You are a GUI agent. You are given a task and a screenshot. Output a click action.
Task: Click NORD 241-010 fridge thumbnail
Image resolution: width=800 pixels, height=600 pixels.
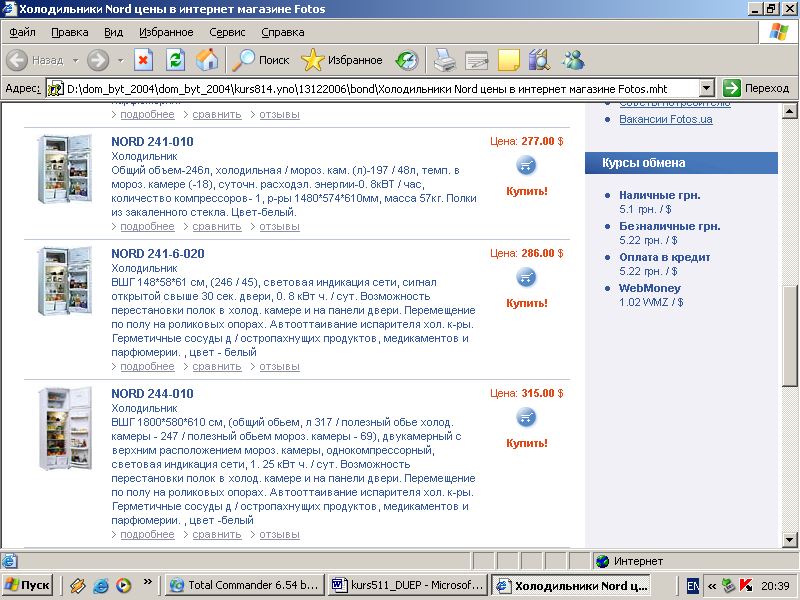[65, 169]
